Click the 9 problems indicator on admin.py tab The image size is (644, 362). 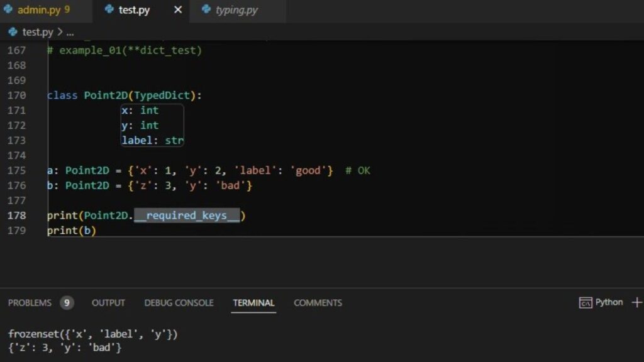[67, 10]
